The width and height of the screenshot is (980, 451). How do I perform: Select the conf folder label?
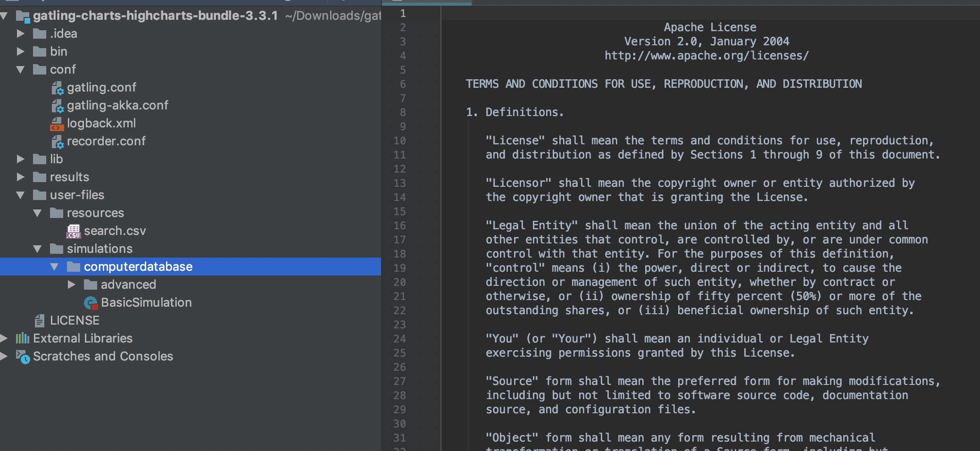coord(63,69)
